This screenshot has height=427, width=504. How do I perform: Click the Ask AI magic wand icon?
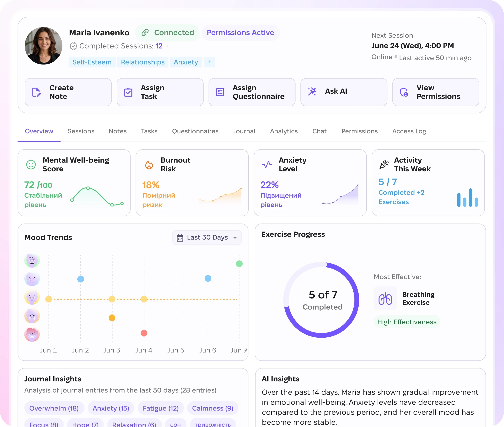(312, 91)
